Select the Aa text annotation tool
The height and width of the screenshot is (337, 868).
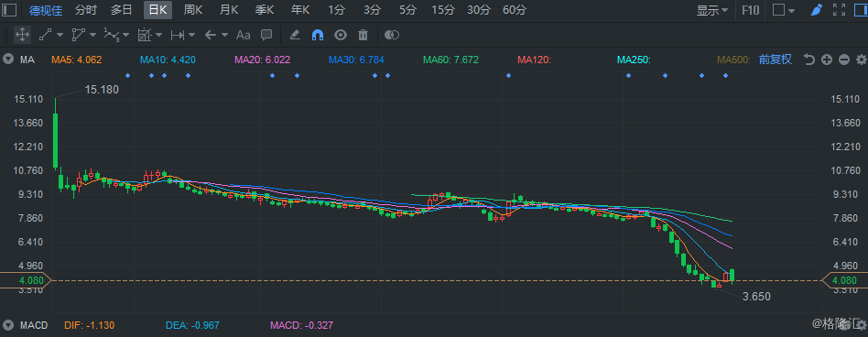click(244, 35)
